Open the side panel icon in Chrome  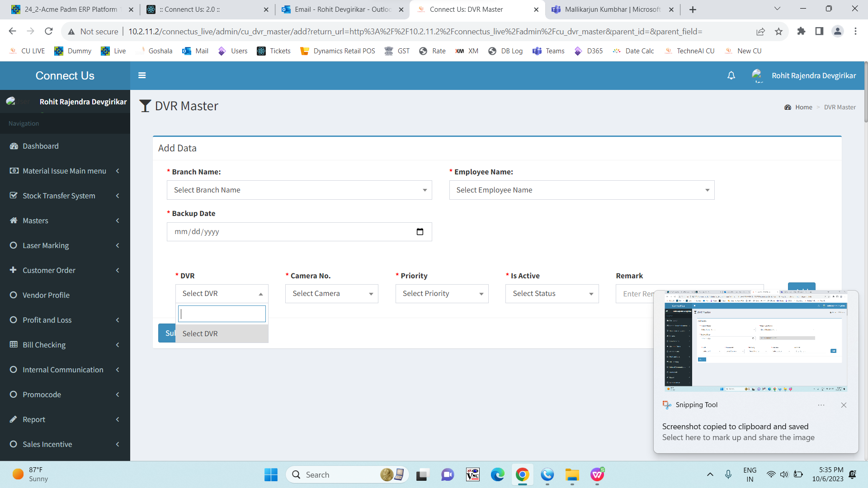pos(819,31)
